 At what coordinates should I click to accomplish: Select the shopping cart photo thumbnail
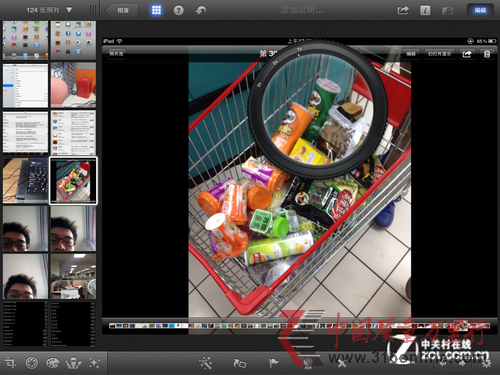coord(73,180)
